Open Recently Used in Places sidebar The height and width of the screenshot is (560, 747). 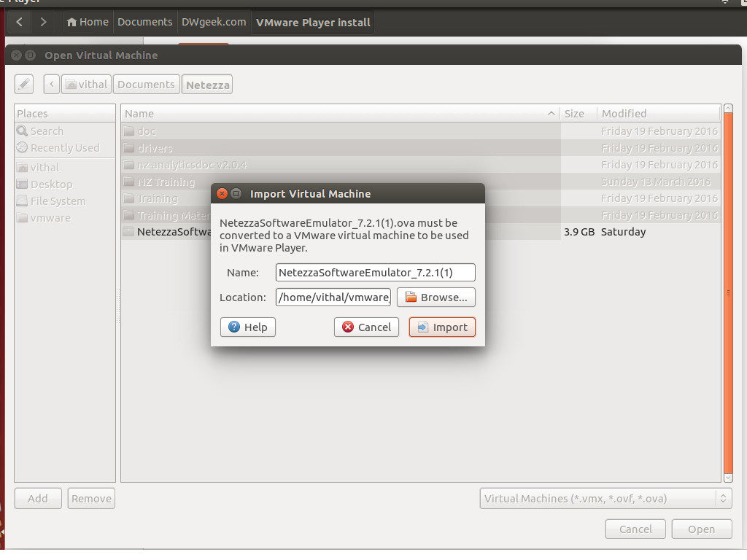coord(65,147)
